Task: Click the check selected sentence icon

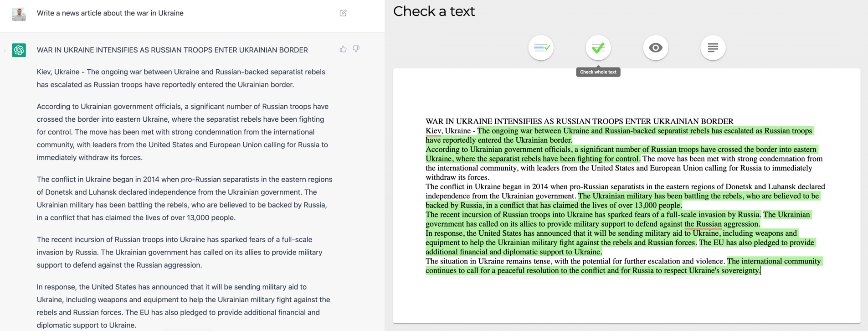Action: (541, 47)
